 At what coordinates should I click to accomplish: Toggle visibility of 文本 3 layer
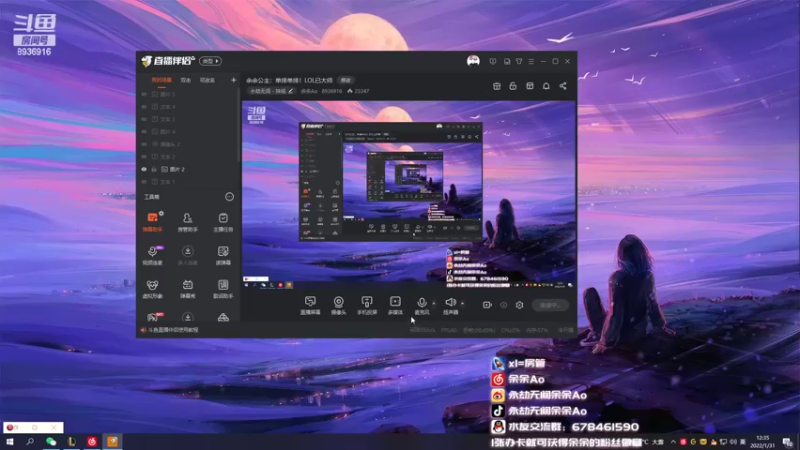coord(144,119)
